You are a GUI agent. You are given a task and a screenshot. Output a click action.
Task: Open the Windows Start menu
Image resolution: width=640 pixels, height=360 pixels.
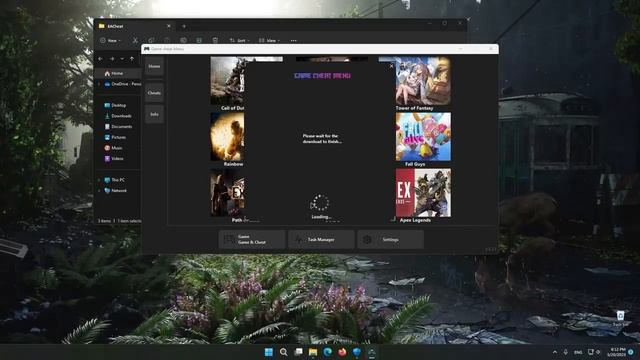(269, 352)
